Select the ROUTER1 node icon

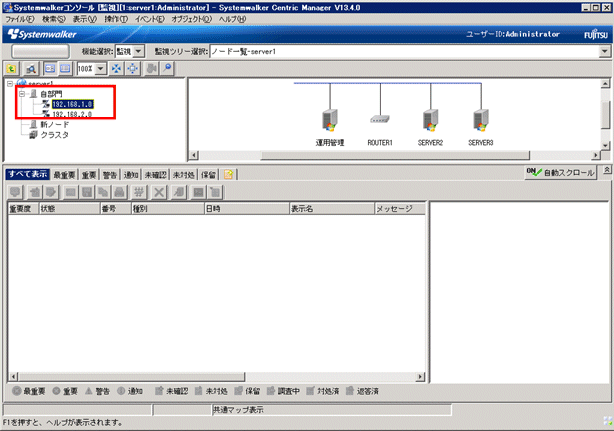379,119
